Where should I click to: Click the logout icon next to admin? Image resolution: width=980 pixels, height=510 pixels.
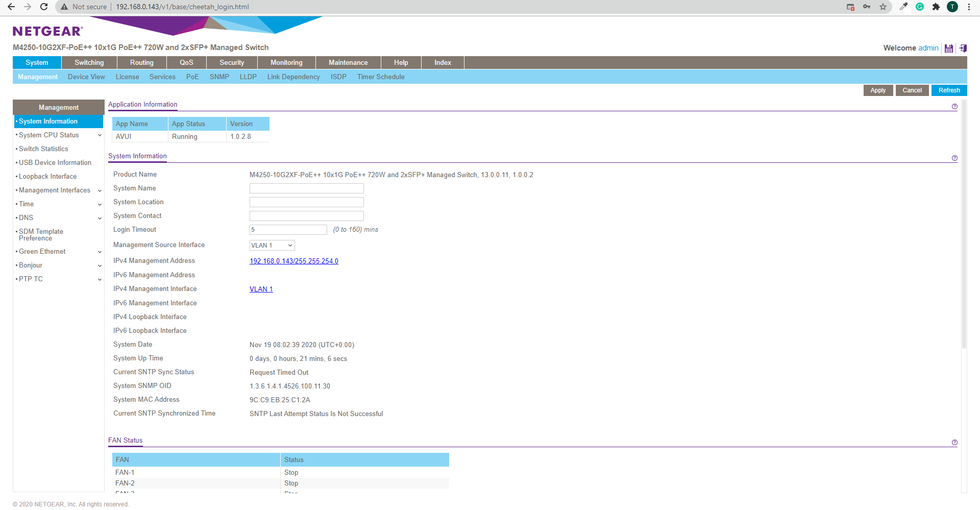coord(963,48)
